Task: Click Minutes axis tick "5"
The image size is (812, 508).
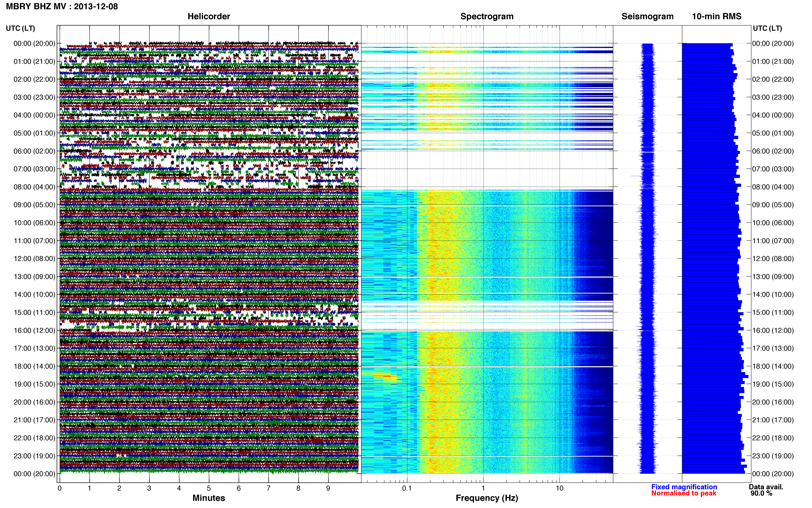Action: (209, 488)
